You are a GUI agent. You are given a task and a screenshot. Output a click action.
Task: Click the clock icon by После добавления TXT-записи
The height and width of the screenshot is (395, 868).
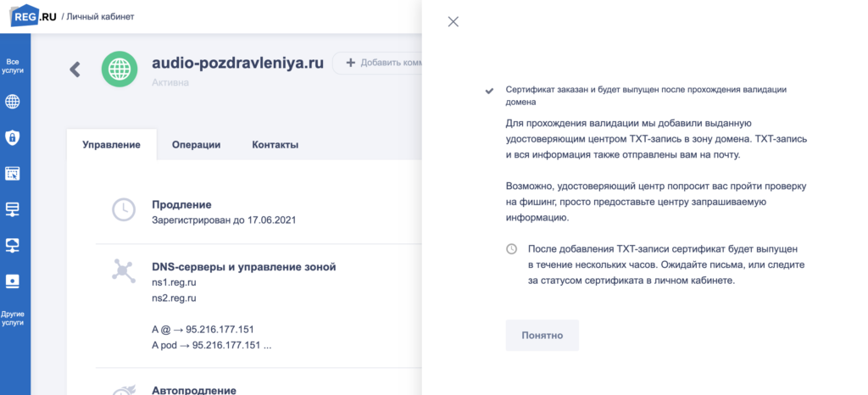pyautogui.click(x=511, y=249)
